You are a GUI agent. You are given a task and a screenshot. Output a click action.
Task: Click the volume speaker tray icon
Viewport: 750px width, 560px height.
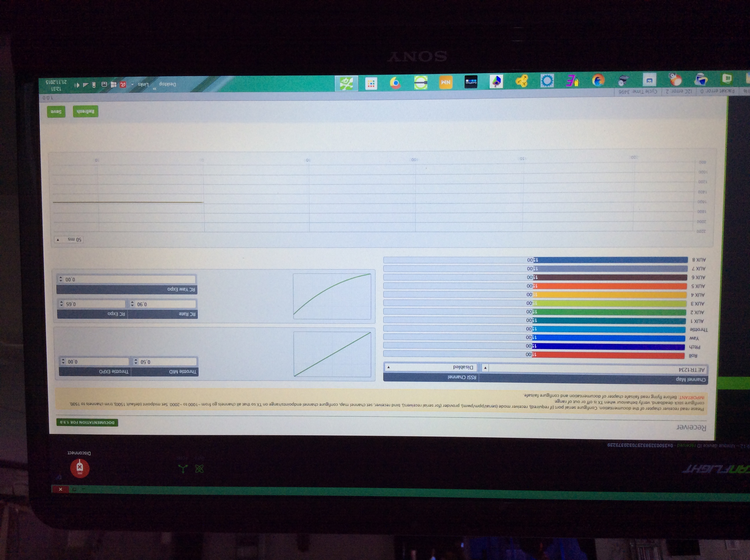coord(77,85)
